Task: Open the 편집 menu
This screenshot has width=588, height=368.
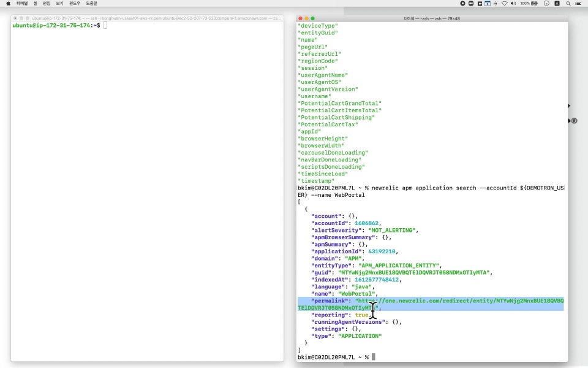Action: 47,4
